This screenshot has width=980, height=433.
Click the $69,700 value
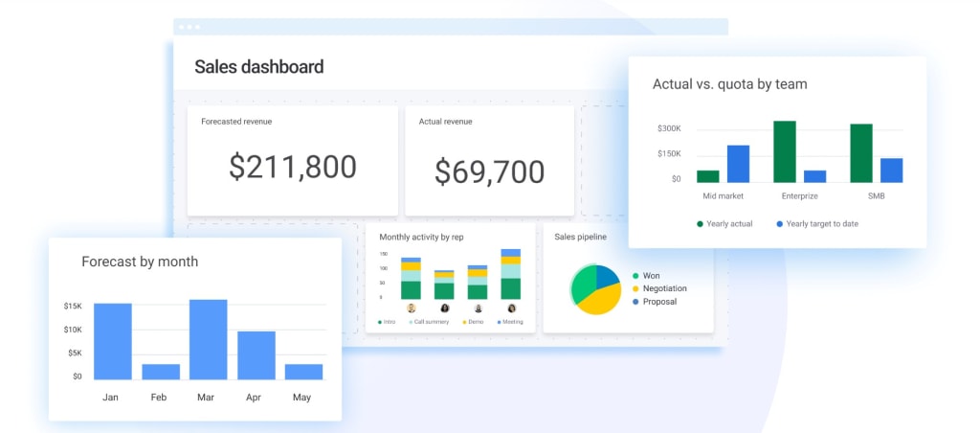pyautogui.click(x=490, y=171)
